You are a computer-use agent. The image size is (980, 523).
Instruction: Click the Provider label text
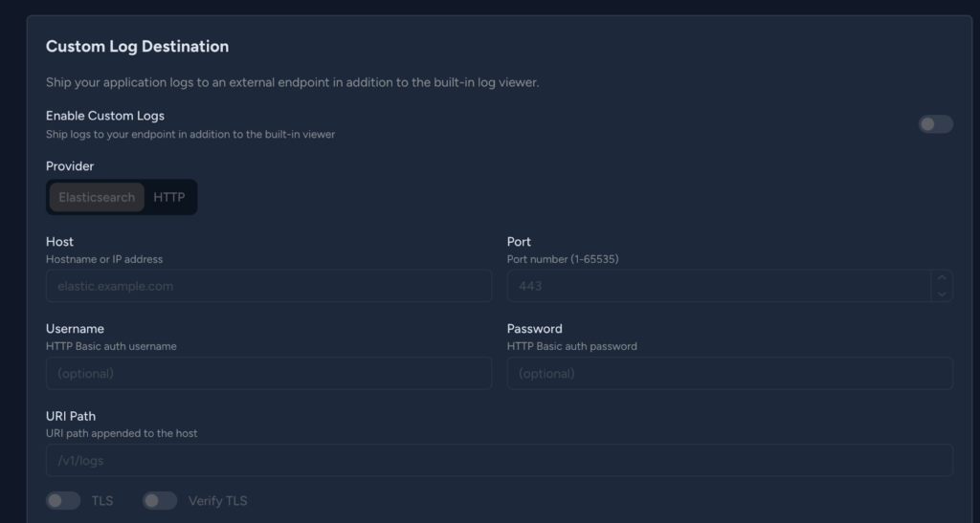[70, 166]
